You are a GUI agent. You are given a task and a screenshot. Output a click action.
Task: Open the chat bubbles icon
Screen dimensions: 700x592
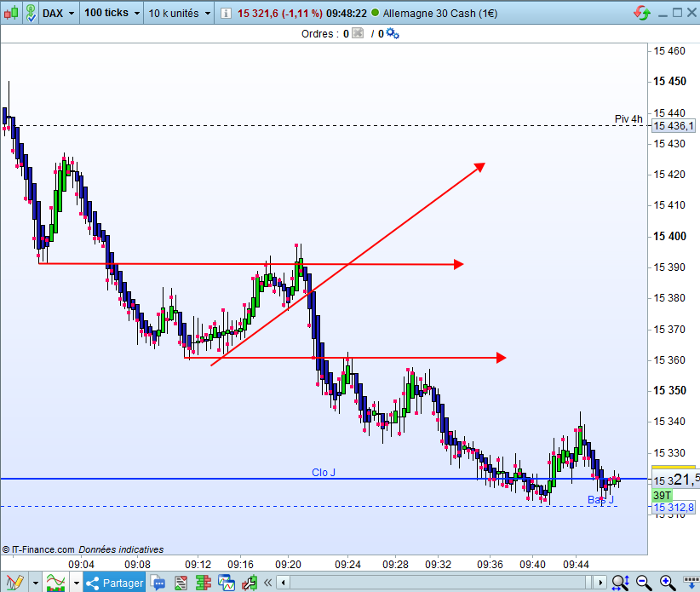[158, 583]
